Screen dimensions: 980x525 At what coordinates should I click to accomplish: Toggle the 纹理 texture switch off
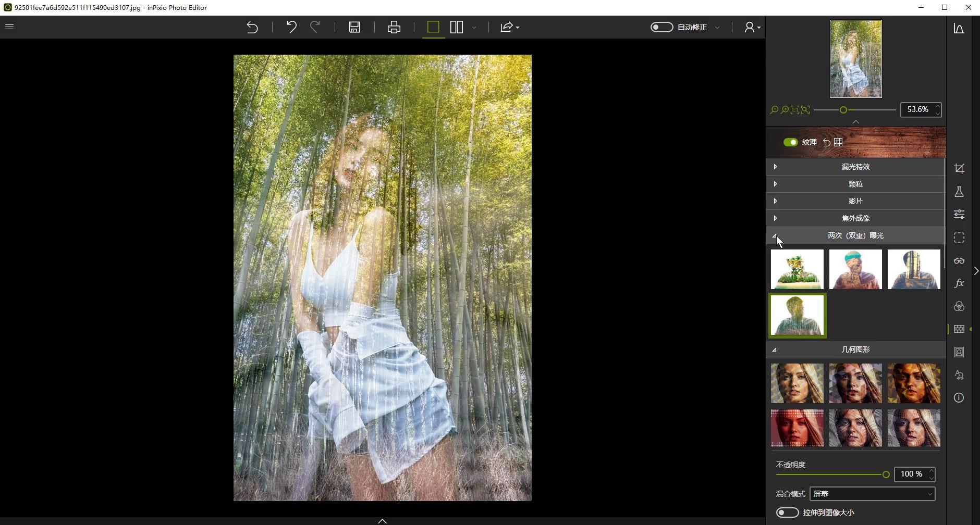click(790, 142)
